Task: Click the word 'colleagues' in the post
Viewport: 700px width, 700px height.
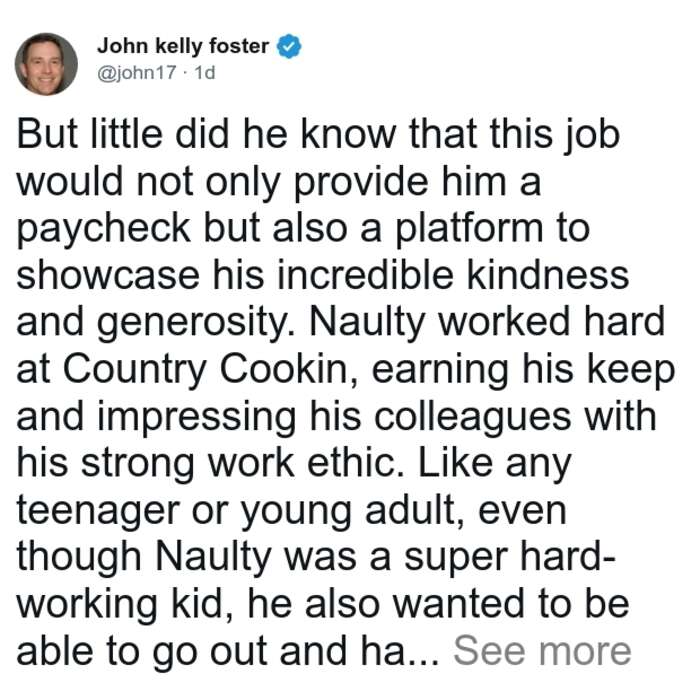Action: point(473,417)
